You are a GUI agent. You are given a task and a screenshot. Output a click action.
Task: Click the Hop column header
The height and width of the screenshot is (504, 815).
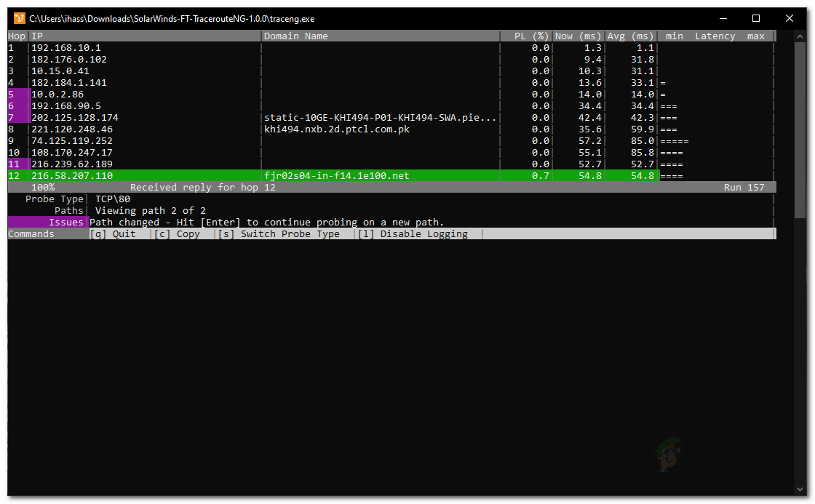click(17, 36)
